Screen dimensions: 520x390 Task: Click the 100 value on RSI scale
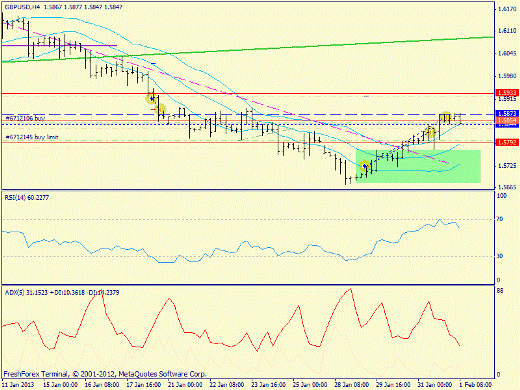point(502,196)
